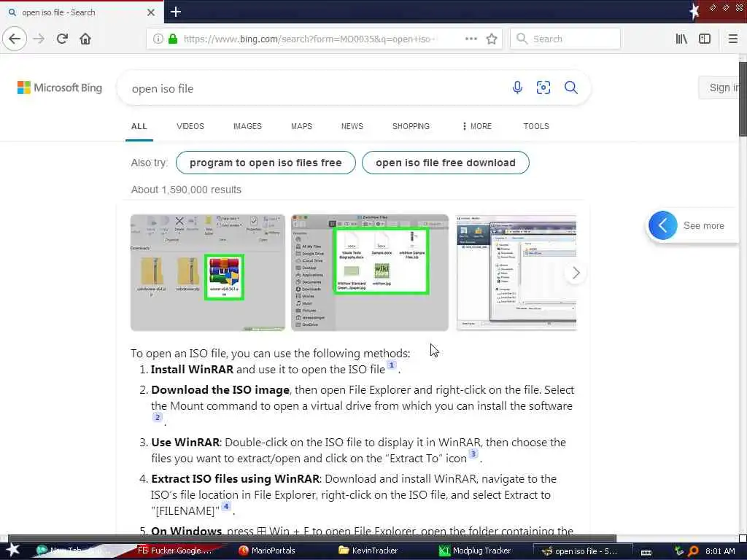
Task: Try 'open iso file free download' suggestion
Action: pos(446,163)
